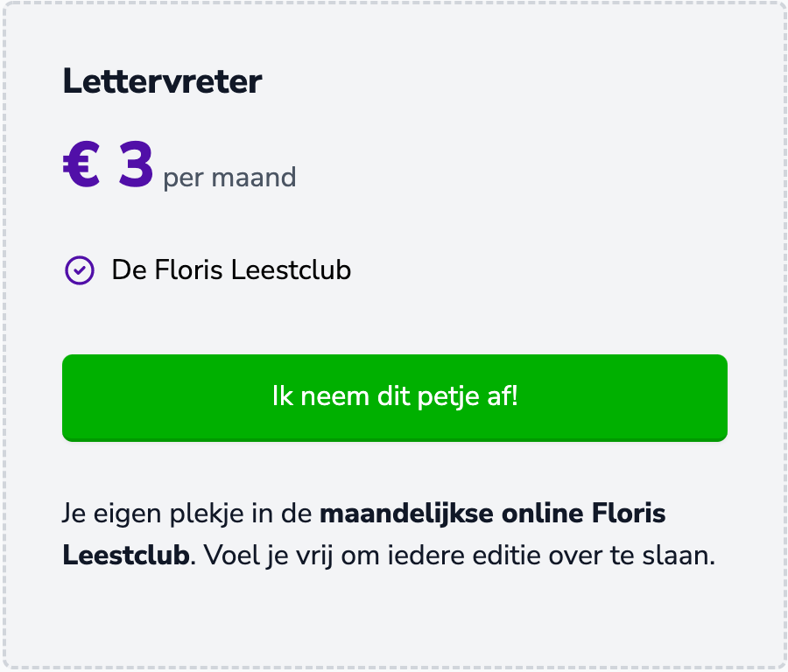
Task: Click the large purple number 3
Action: [136, 164]
